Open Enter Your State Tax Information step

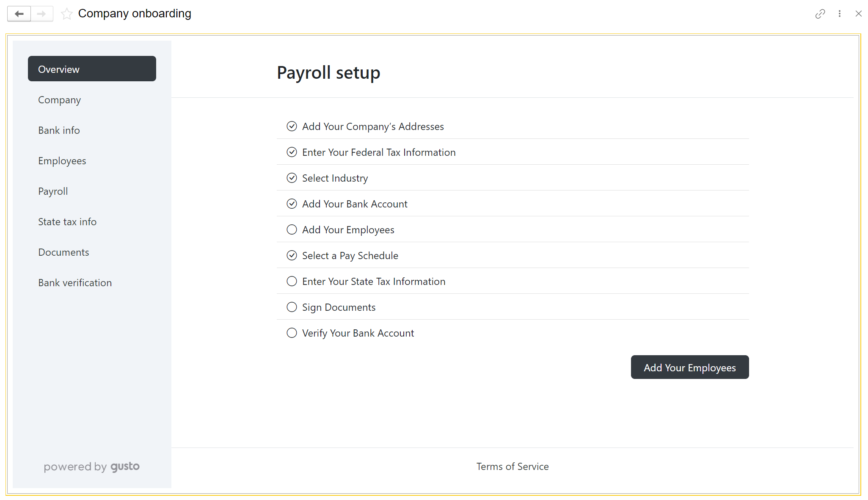click(513, 281)
